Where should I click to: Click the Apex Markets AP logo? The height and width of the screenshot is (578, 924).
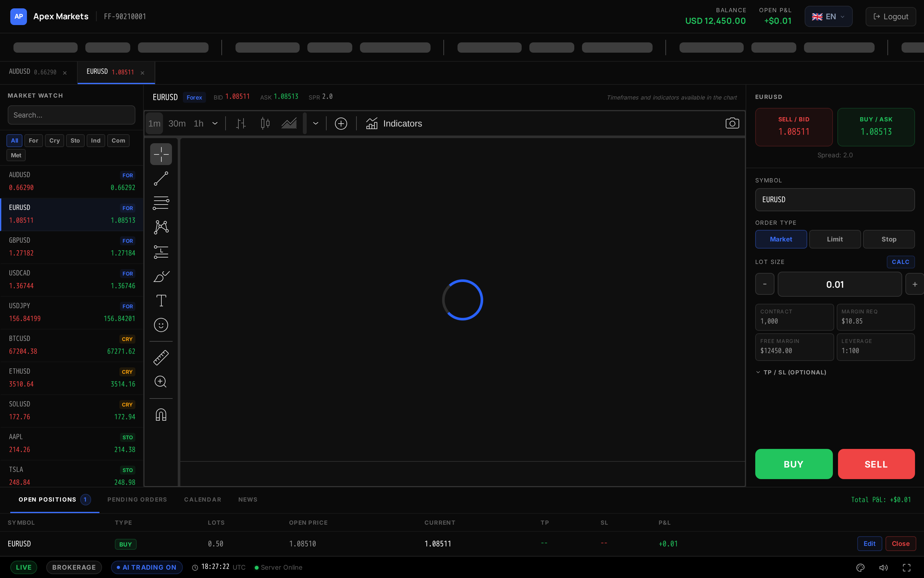point(18,16)
